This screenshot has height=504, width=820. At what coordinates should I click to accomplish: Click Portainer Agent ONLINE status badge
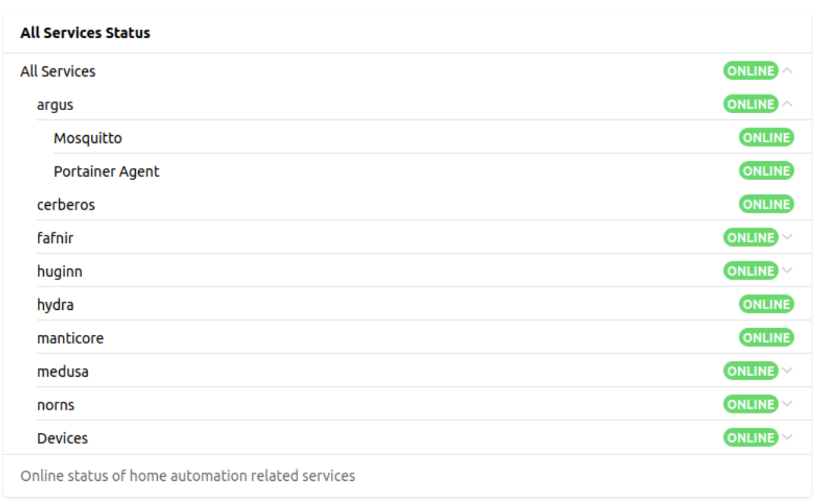766,171
